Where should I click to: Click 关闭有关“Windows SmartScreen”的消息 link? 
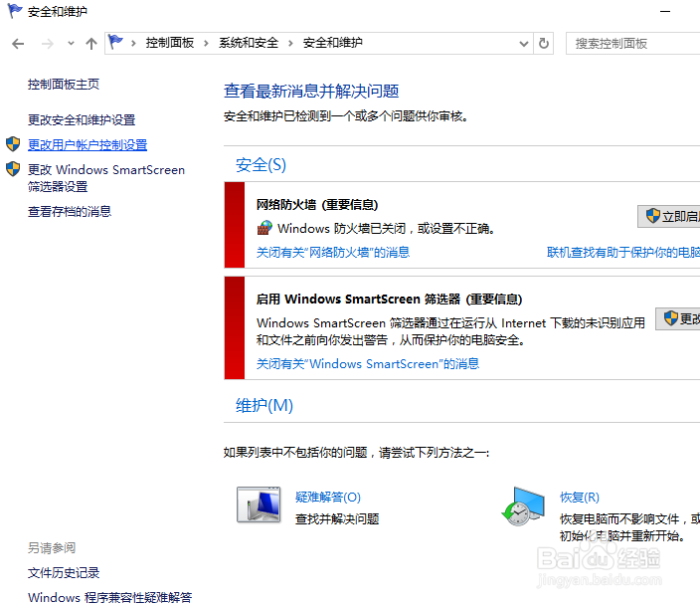coord(368,364)
